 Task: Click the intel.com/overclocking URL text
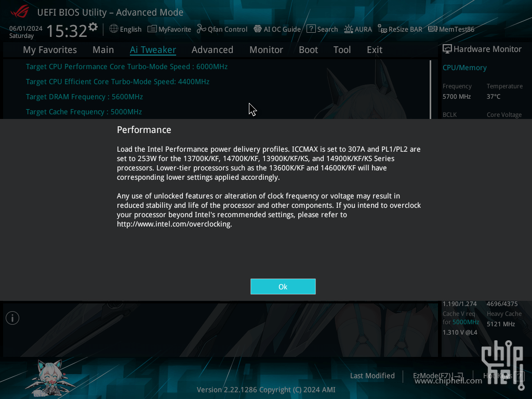point(175,224)
